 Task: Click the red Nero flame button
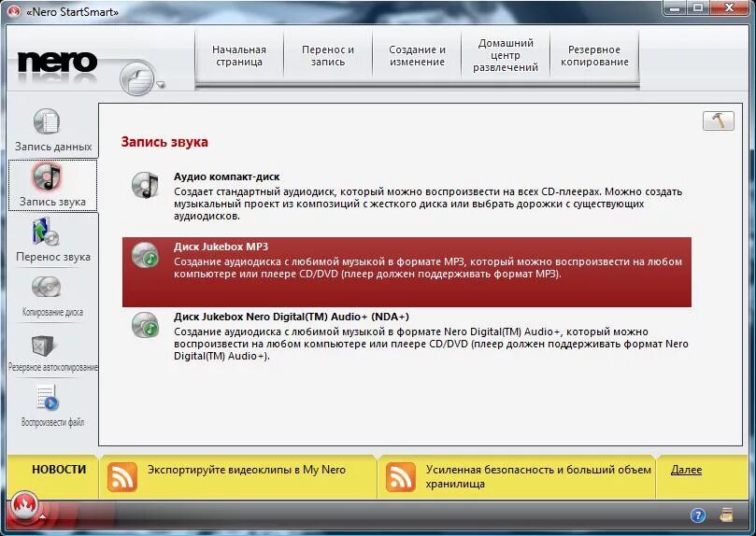[x=23, y=506]
